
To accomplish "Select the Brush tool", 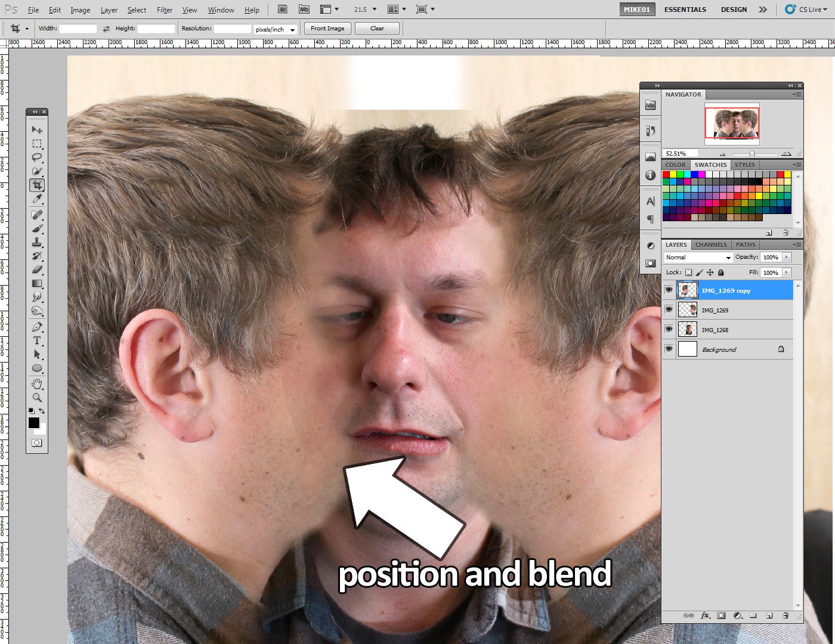I will (x=37, y=228).
